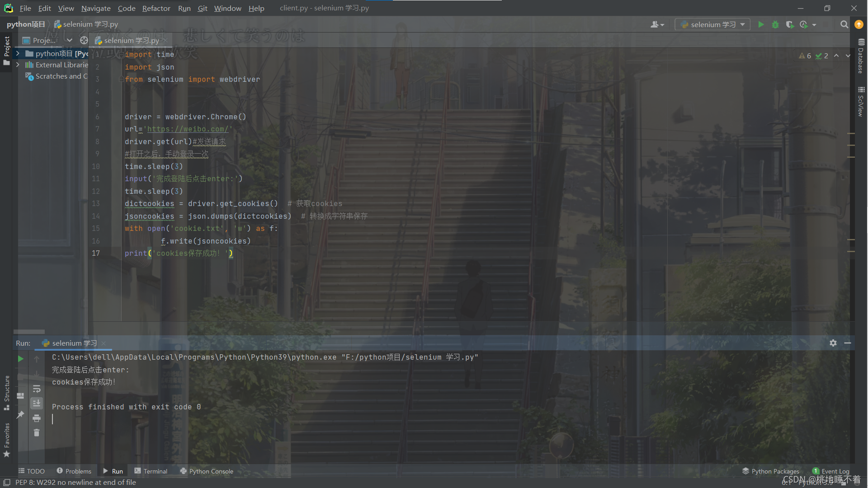Click Run with Coverage shield icon
This screenshot has height=488, width=868.
point(789,24)
